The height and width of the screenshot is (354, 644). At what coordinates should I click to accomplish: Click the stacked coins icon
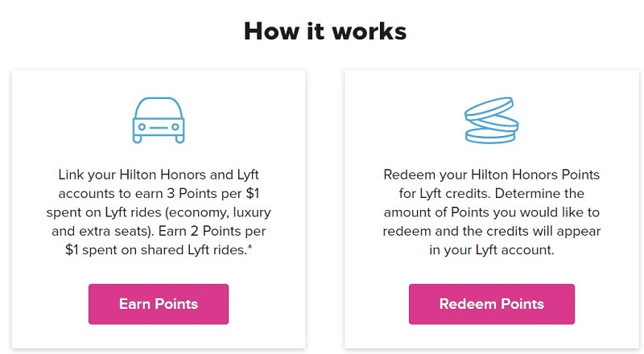[x=491, y=121]
